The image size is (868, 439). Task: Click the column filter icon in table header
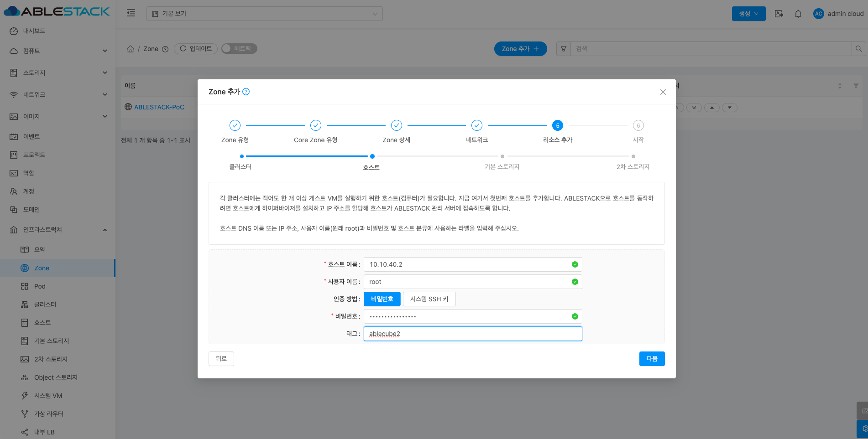(856, 86)
